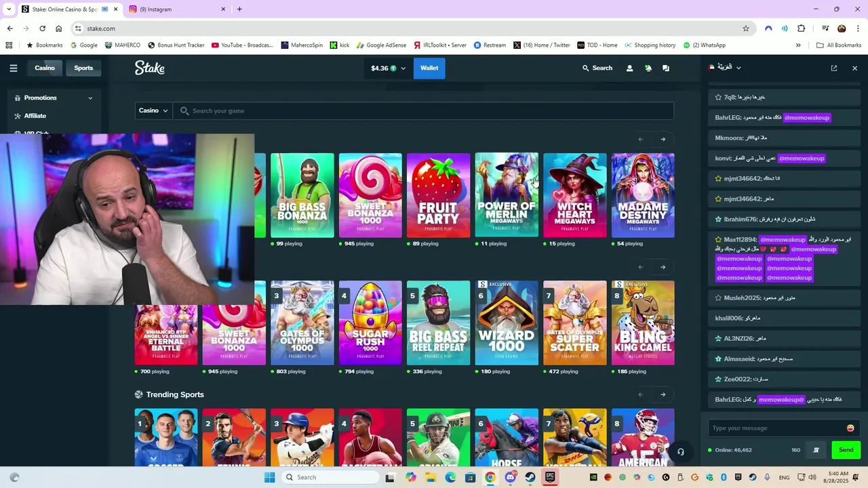This screenshot has width=868, height=488.
Task: Open the Horse racing sports card
Action: 507,437
